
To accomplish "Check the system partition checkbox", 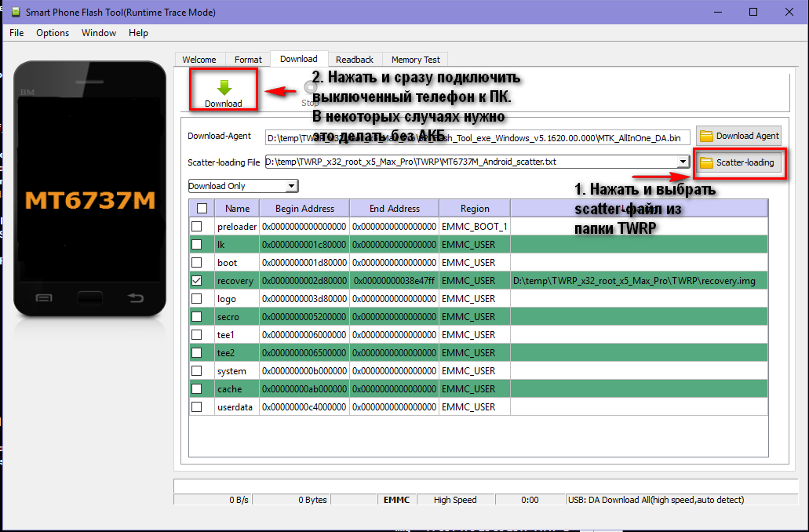I will [197, 371].
